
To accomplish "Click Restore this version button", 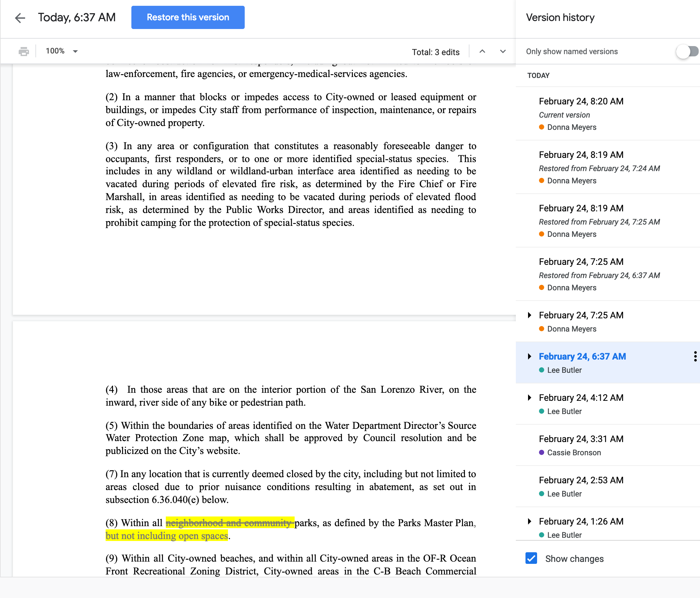I will click(x=188, y=18).
